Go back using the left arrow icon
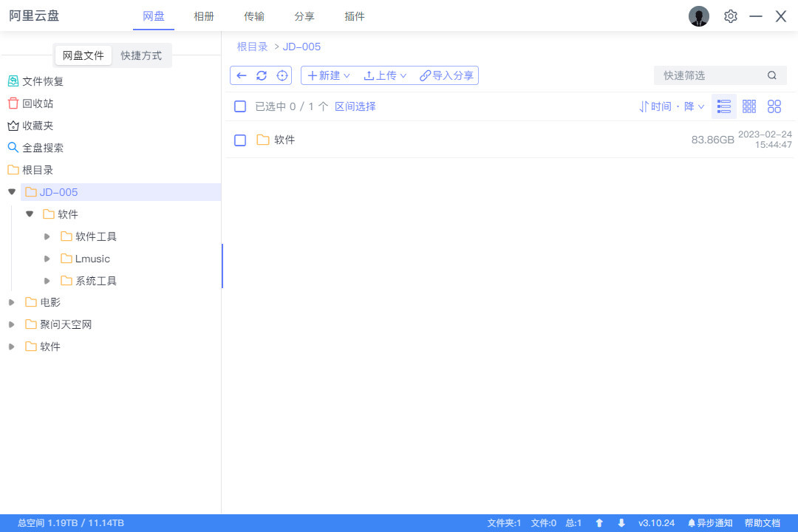The image size is (798, 532). [x=241, y=76]
